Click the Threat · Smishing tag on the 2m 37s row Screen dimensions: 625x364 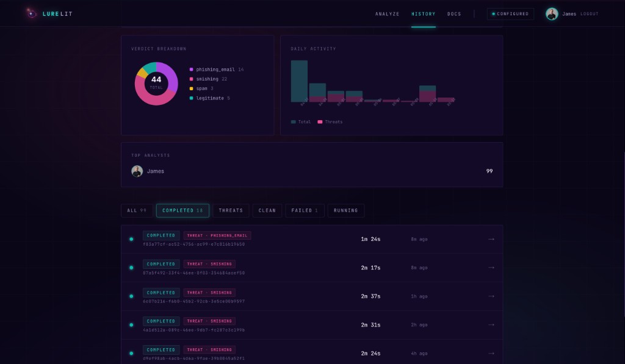[209, 293]
